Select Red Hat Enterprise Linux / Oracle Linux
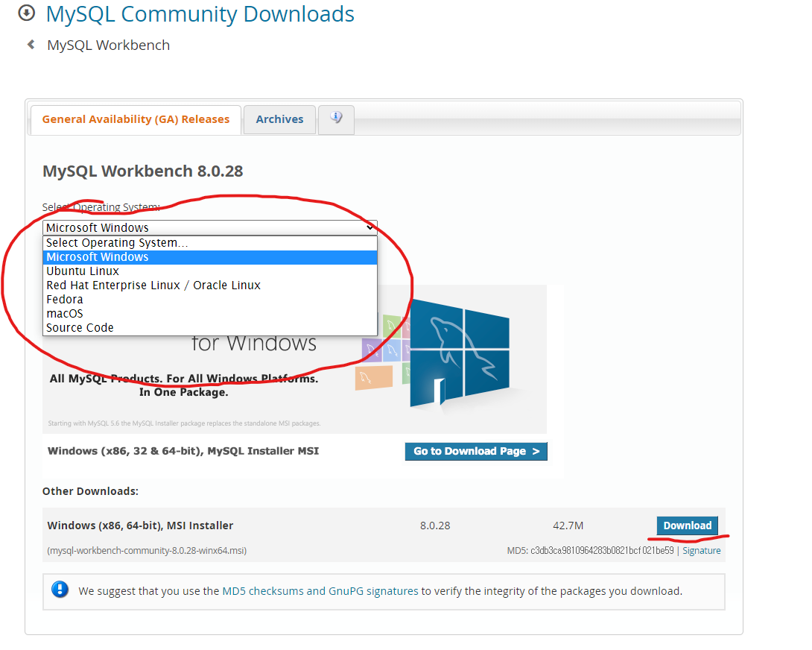 (210, 285)
